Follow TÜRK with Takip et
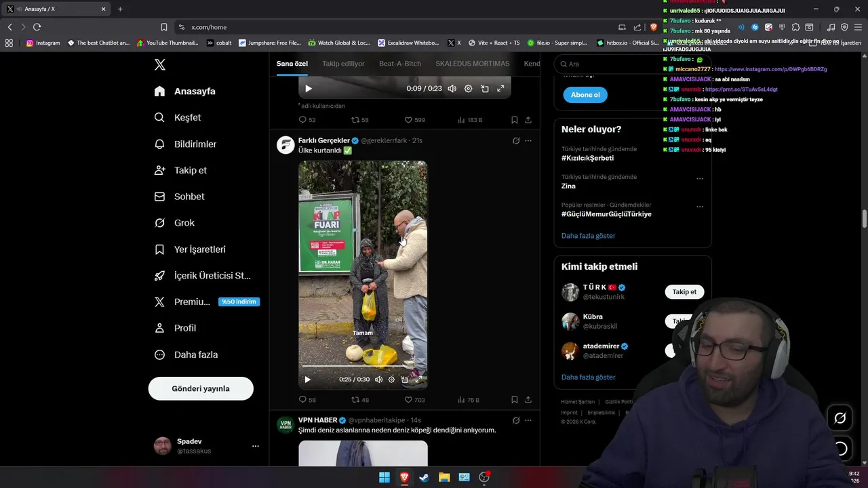Image resolution: width=868 pixels, height=488 pixels. (x=684, y=292)
